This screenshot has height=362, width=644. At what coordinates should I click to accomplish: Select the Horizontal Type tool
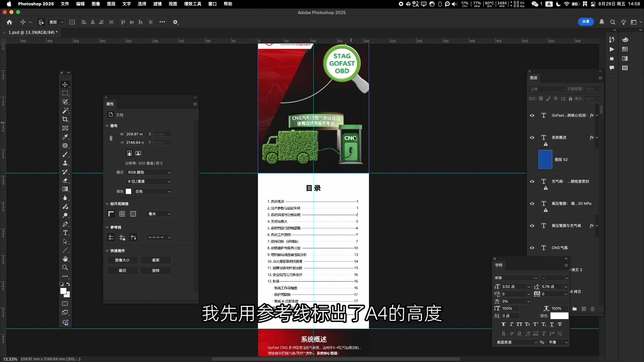point(65,233)
